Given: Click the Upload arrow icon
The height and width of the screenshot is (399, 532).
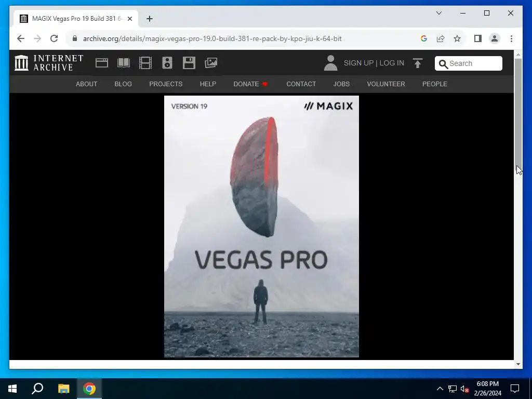Looking at the screenshot, I should click(x=418, y=63).
